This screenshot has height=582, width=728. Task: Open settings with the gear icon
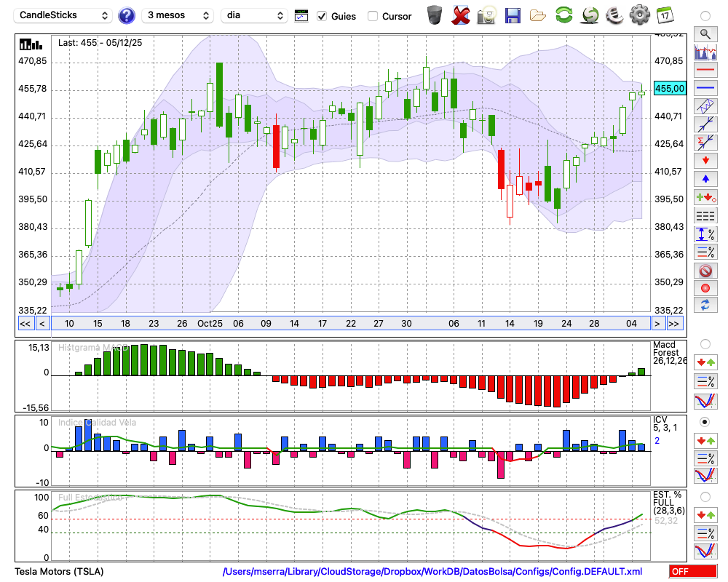[639, 15]
